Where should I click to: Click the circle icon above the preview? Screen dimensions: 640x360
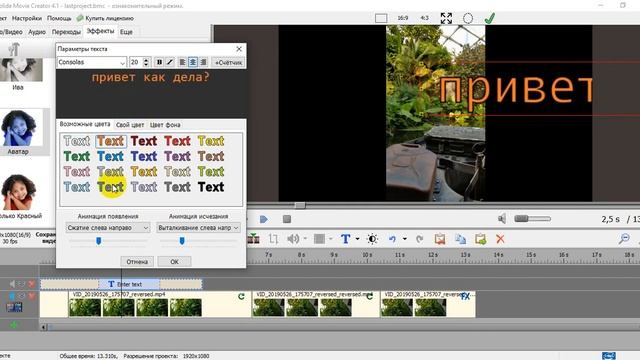coord(468,18)
